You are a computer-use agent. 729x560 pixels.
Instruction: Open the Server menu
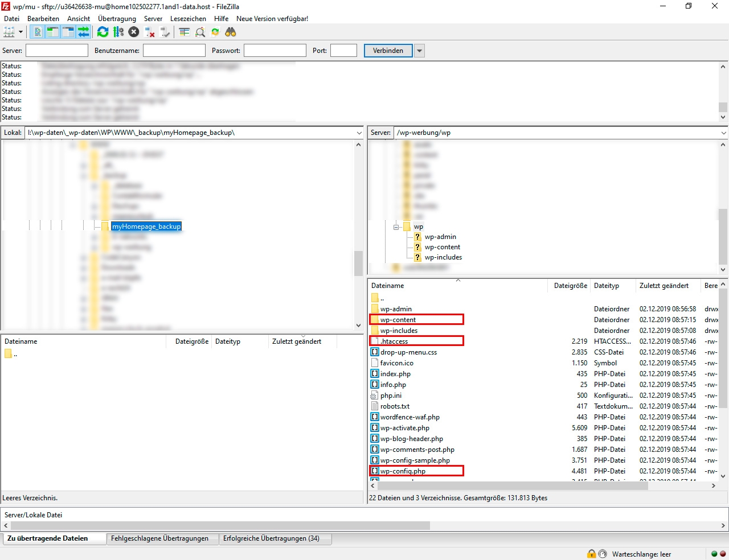coord(153,19)
